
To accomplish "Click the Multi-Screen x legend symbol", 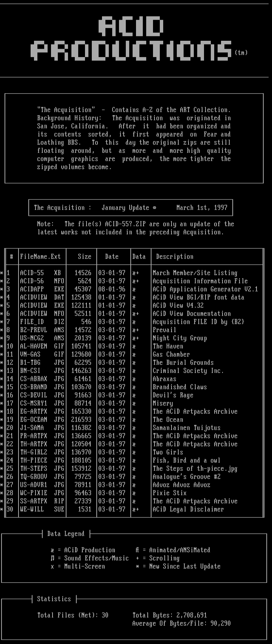I will click(x=52, y=567).
